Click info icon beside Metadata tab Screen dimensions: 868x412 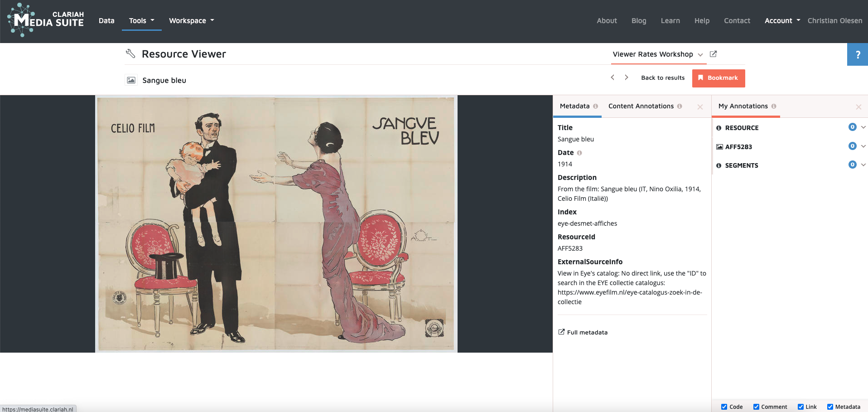(595, 106)
